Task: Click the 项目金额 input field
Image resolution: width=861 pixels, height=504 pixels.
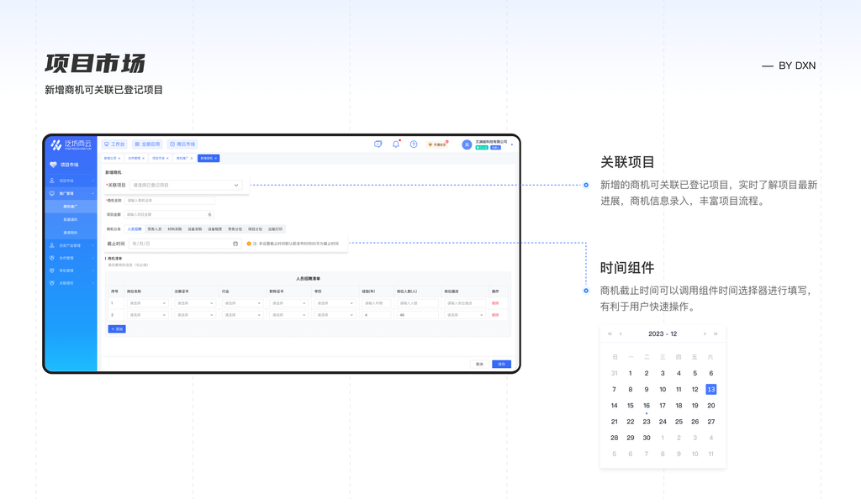Action: pos(169,214)
